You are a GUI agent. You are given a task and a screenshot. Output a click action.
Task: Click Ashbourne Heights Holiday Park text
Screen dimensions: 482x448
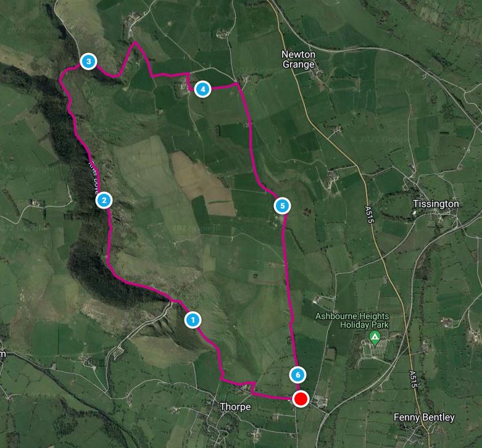[352, 320]
